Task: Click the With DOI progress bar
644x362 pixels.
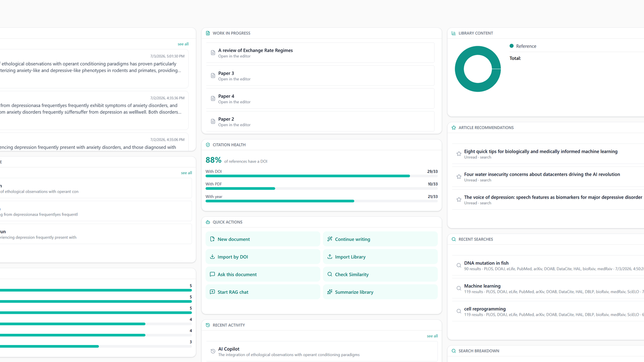Action: [x=322, y=176]
